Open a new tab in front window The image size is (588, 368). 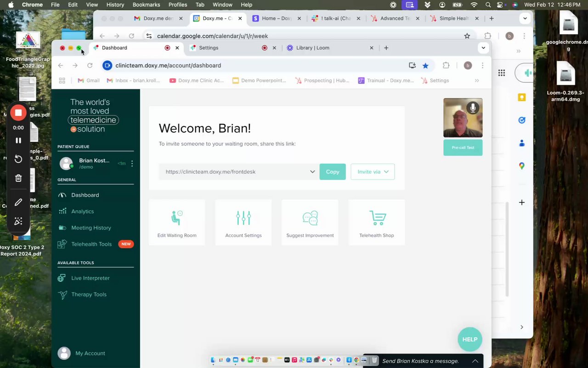click(x=386, y=48)
